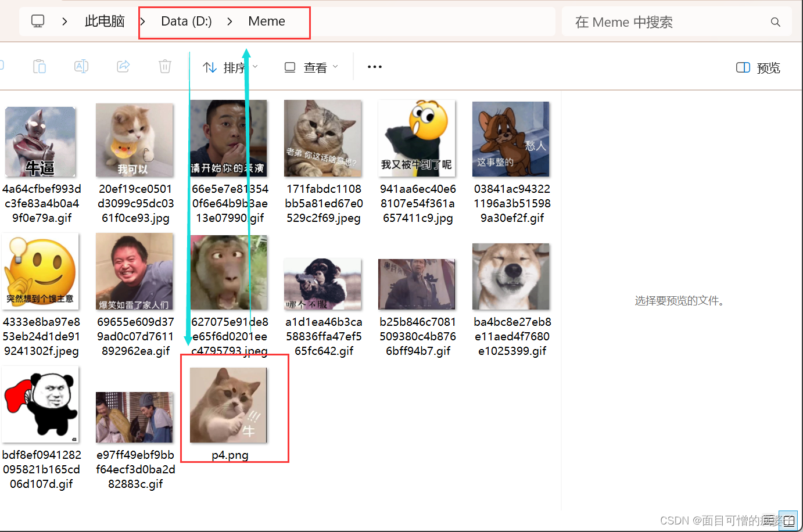
Task: Select gray cat thumbnail 171fabdc1108 jpeg
Action: [x=322, y=138]
